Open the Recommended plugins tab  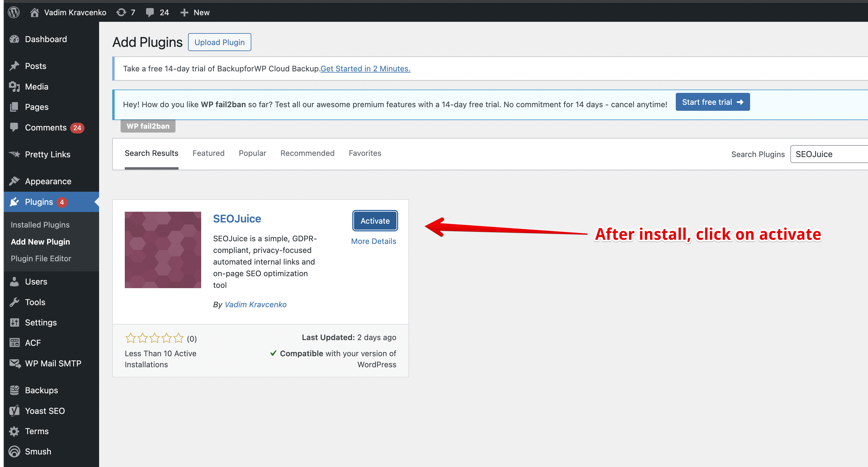[307, 153]
